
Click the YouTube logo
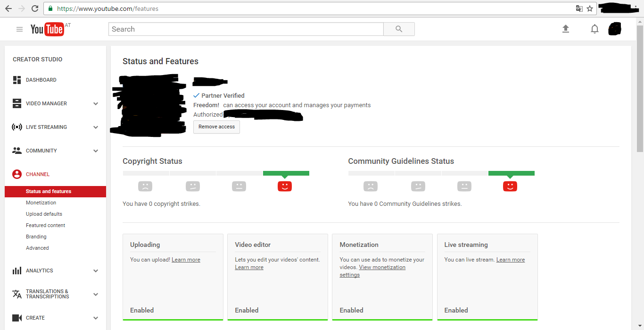click(x=47, y=29)
